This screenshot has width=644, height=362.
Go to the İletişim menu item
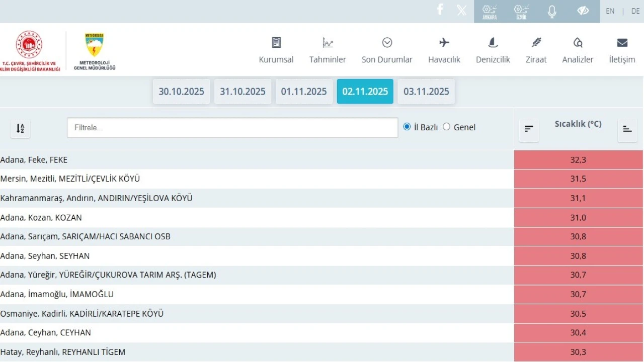pyautogui.click(x=622, y=50)
